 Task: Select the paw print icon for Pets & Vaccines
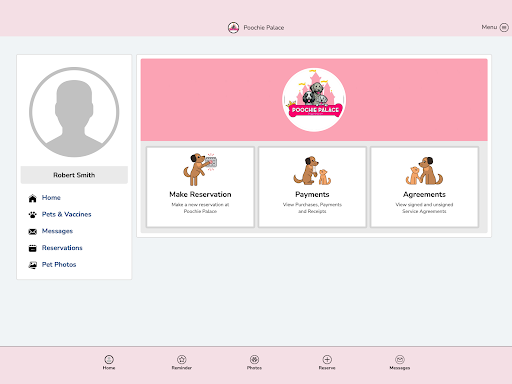click(x=32, y=215)
